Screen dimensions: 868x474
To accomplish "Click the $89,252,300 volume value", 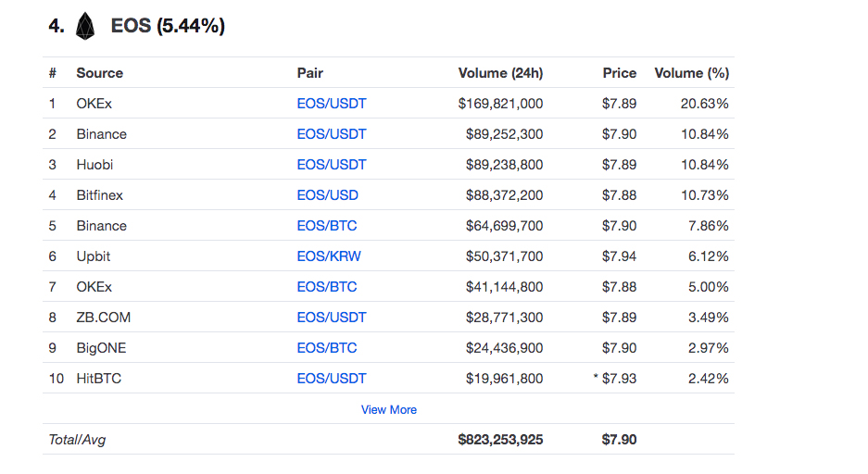I will (504, 134).
